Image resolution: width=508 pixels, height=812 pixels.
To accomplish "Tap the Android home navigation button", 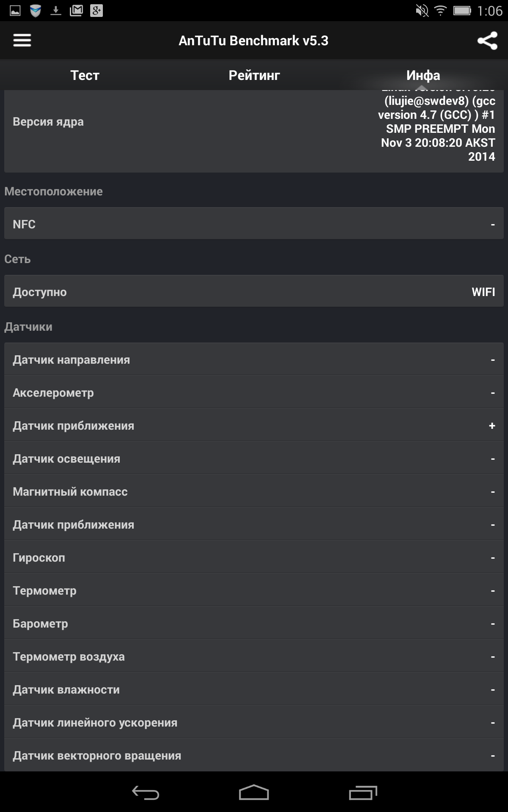I will tap(254, 793).
